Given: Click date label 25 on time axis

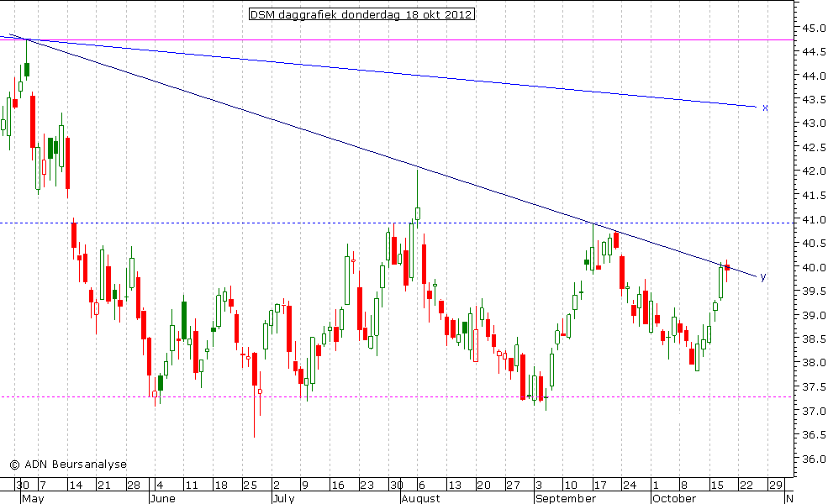Looking at the screenshot, I should pyautogui.click(x=251, y=486).
